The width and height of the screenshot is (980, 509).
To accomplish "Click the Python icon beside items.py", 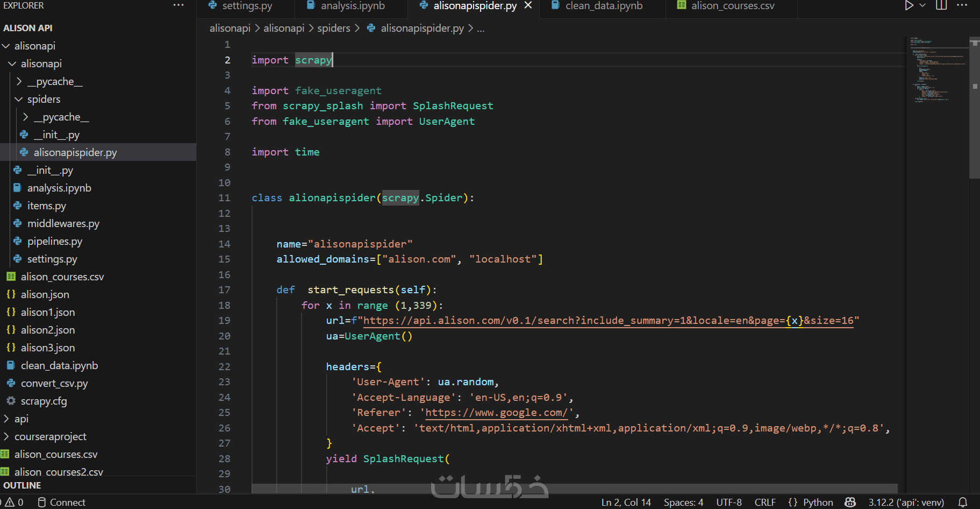I will click(x=17, y=206).
